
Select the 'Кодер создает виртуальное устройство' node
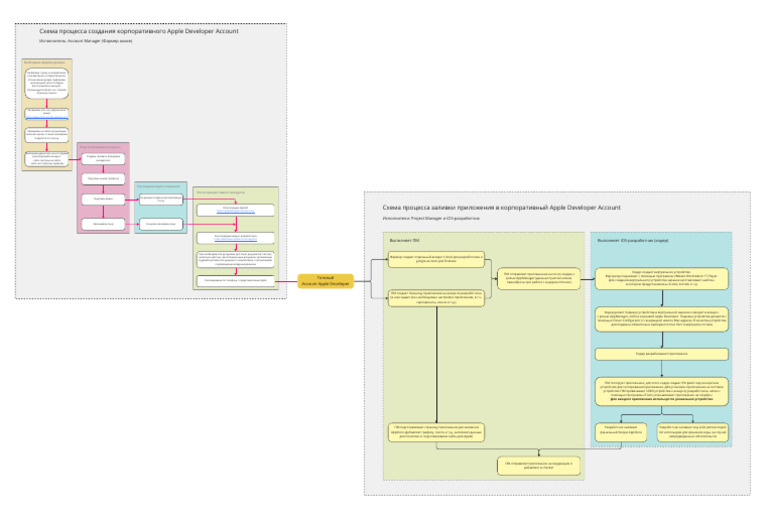662,278
